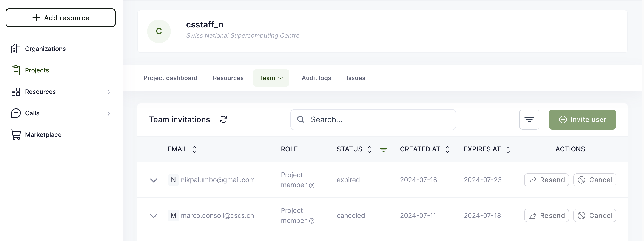Open the green STATUS column filter
644x241 pixels.
pos(384,149)
